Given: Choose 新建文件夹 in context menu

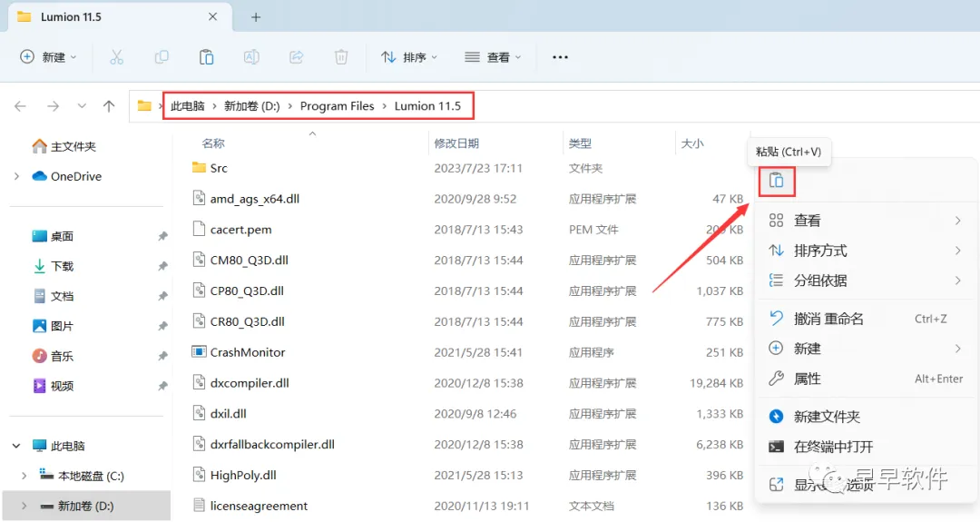Looking at the screenshot, I should 866,417.
